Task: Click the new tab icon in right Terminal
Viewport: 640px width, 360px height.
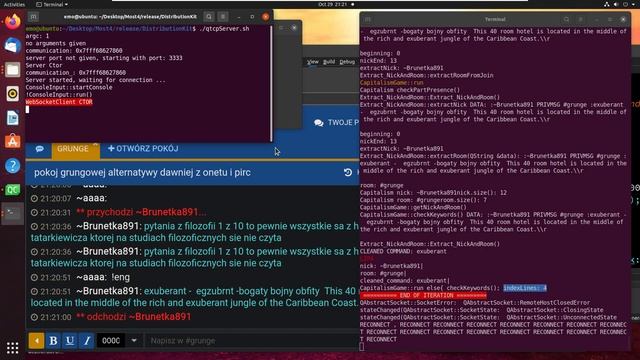Action: (367, 19)
